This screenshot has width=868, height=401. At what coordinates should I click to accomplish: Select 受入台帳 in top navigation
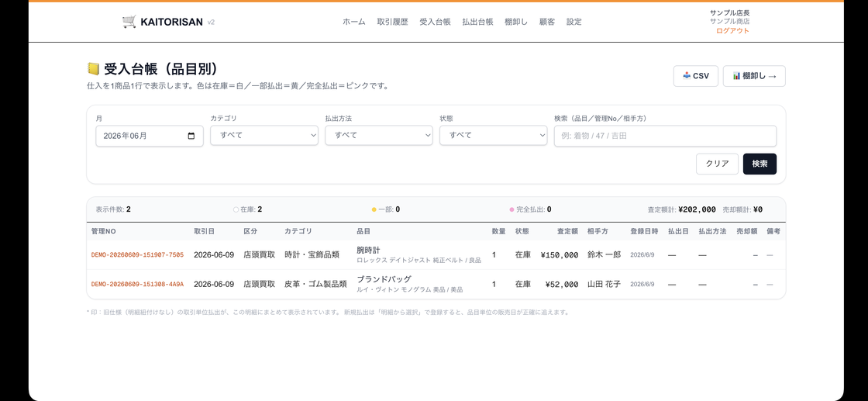click(x=435, y=22)
